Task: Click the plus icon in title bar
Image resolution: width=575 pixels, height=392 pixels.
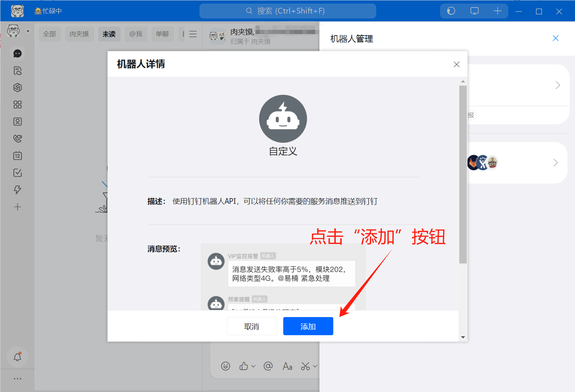Action: 498,11
